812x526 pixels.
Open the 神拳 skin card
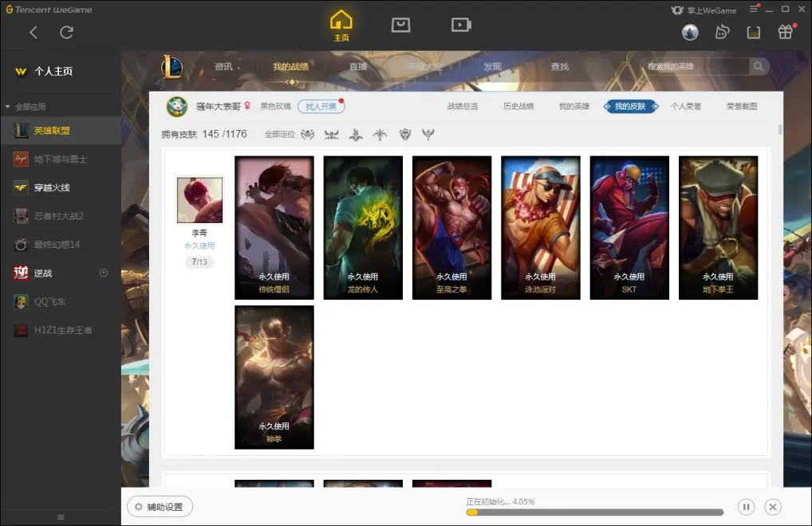click(274, 377)
